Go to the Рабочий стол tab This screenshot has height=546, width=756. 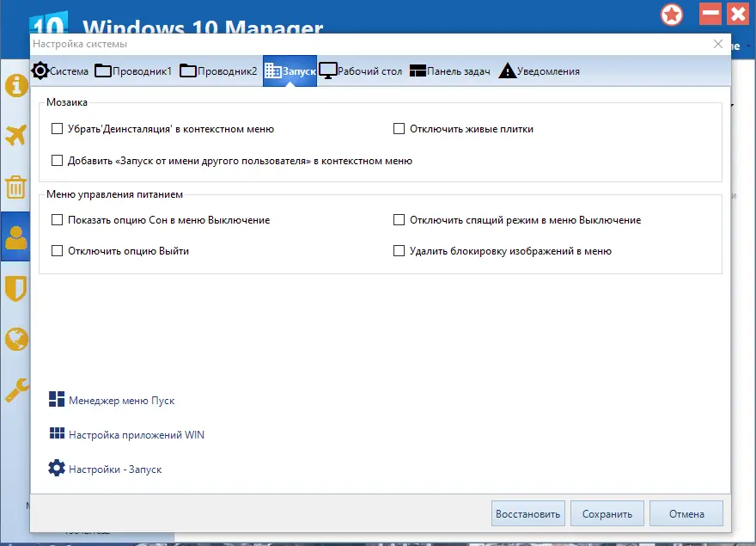pos(361,71)
